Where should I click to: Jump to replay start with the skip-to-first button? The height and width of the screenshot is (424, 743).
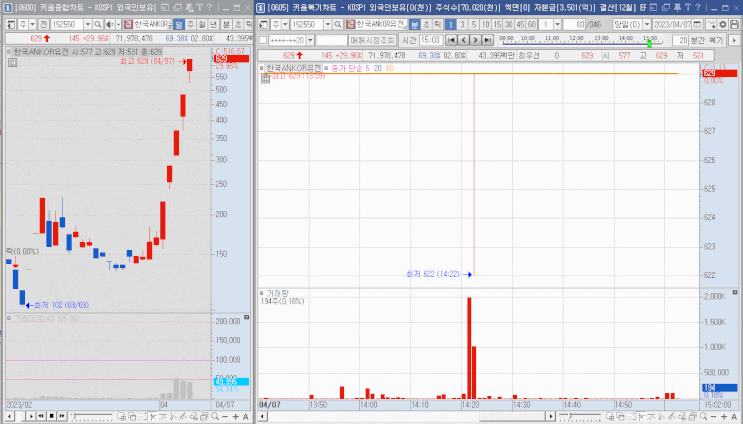[452, 40]
